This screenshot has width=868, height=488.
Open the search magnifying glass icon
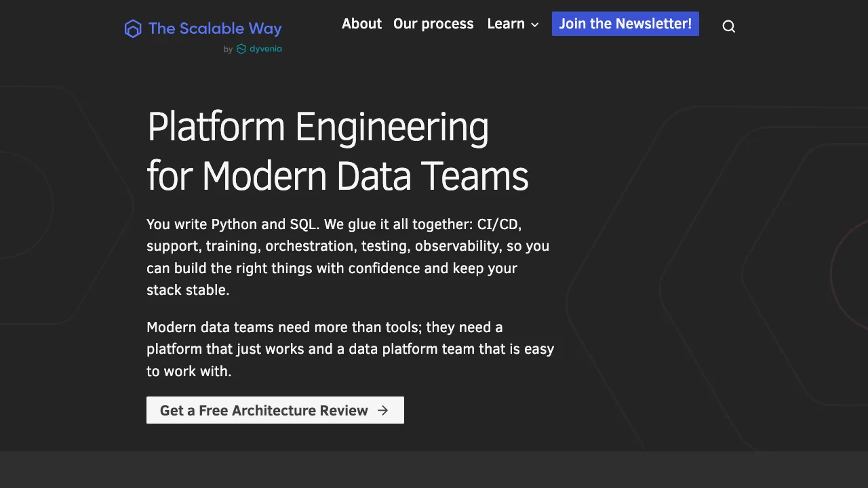(728, 26)
